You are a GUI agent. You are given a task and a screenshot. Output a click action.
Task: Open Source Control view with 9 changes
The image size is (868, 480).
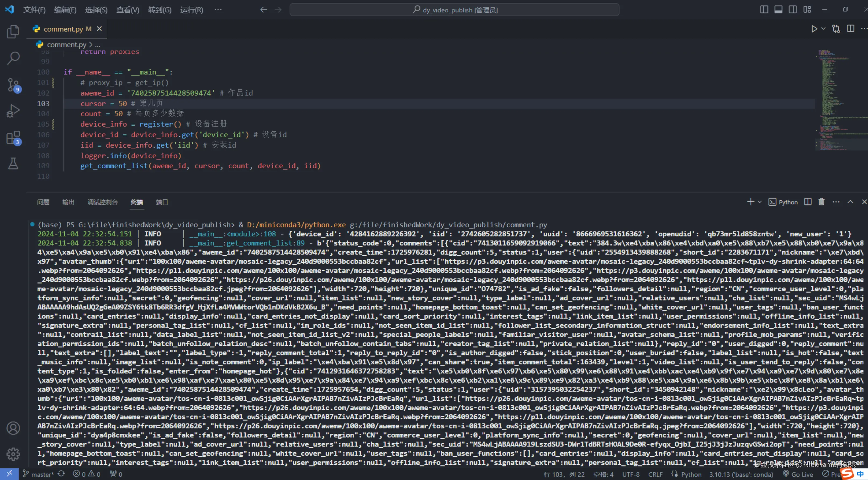coord(13,85)
